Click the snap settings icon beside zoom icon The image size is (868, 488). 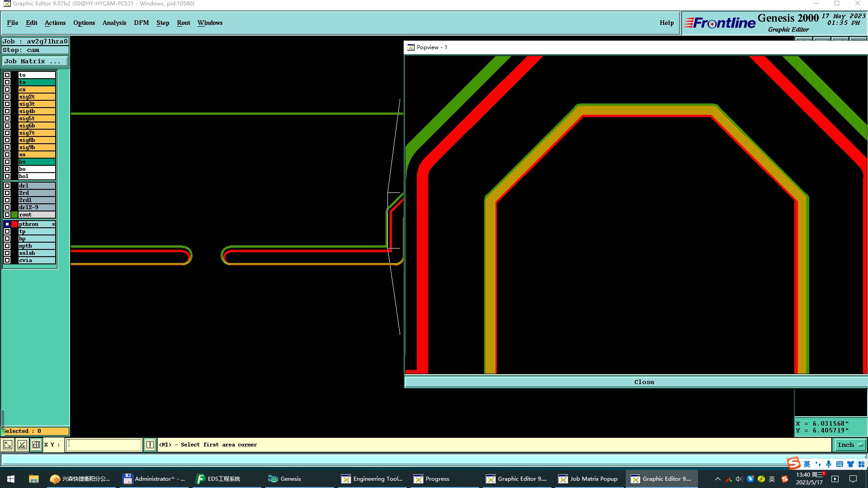[x=22, y=445]
